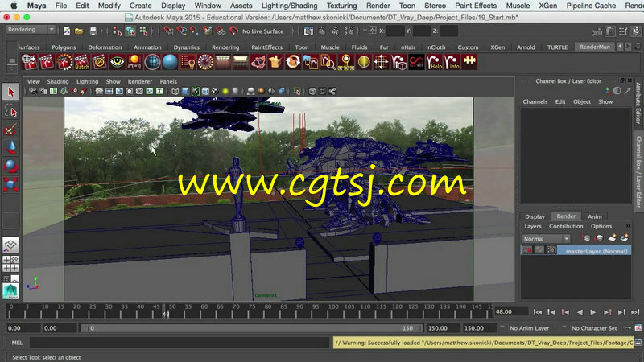Select the arrow Select tool
Image resolution: width=644 pixels, height=362 pixels.
point(10,92)
